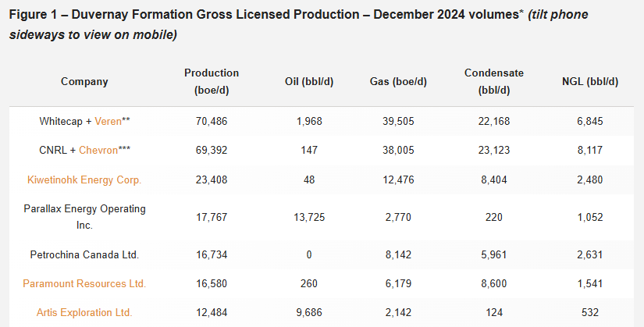Image resolution: width=644 pixels, height=327 pixels.
Task: Click gas value 8,142
Action: pos(398,254)
